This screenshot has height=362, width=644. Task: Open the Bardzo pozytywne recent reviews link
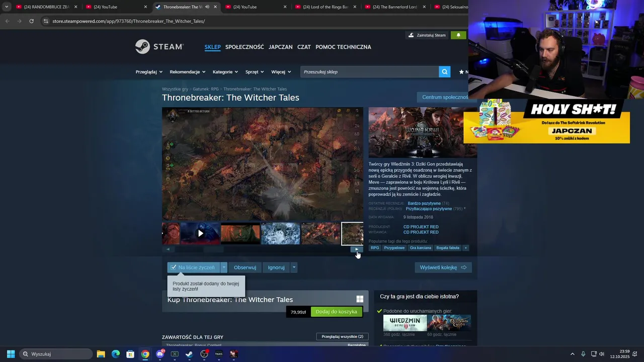pos(424,204)
